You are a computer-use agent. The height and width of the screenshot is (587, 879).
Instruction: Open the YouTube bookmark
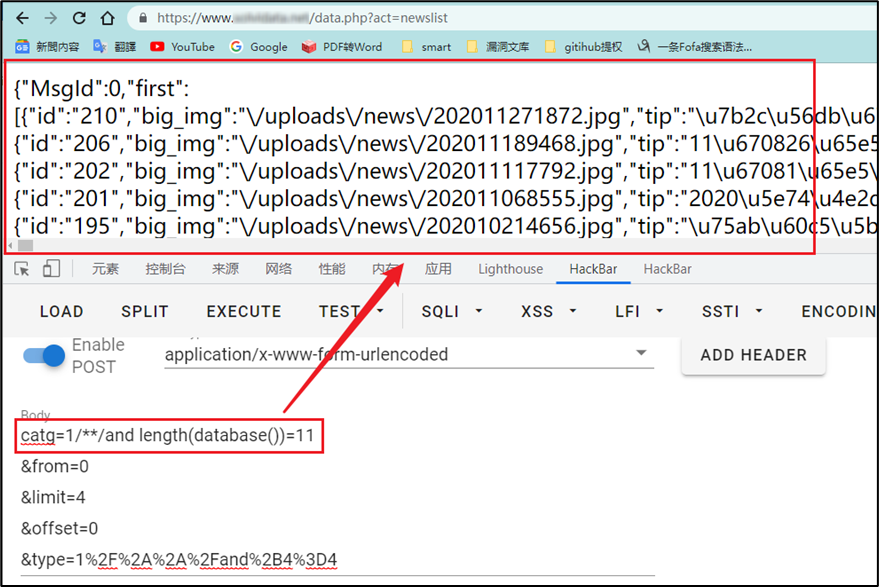[182, 47]
